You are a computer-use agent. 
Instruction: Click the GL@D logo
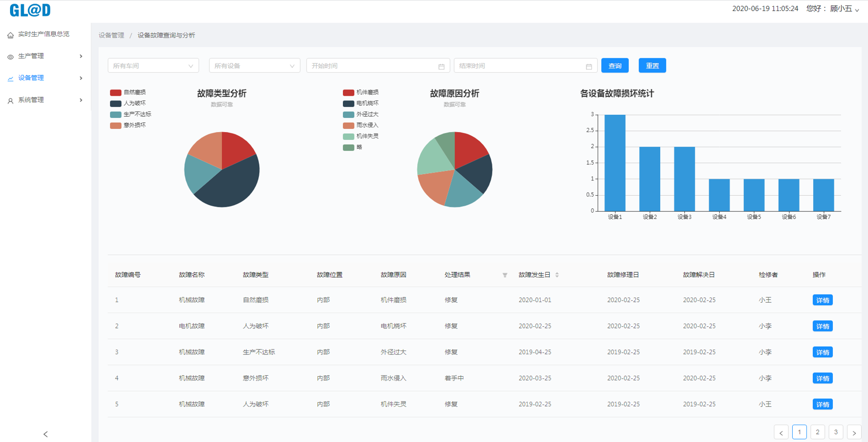(x=30, y=10)
